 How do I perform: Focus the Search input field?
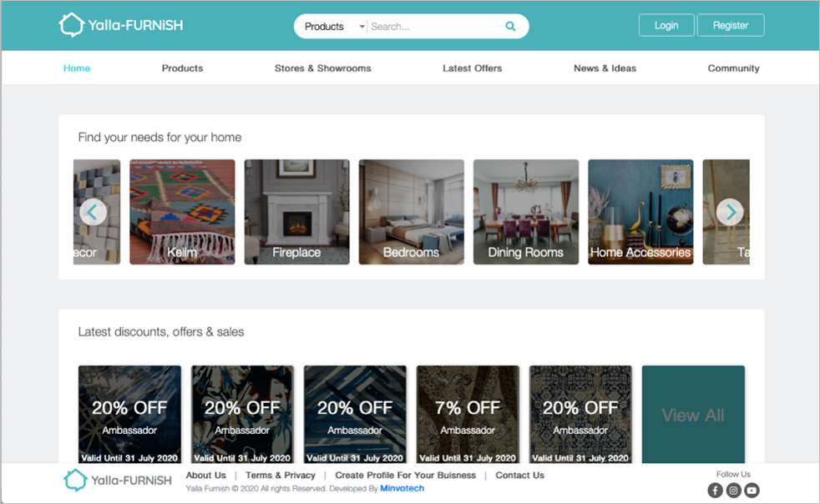tap(435, 26)
